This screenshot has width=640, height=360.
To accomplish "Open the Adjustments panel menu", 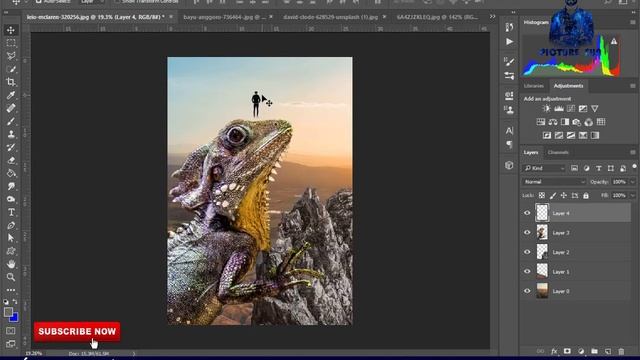I will pos(633,86).
